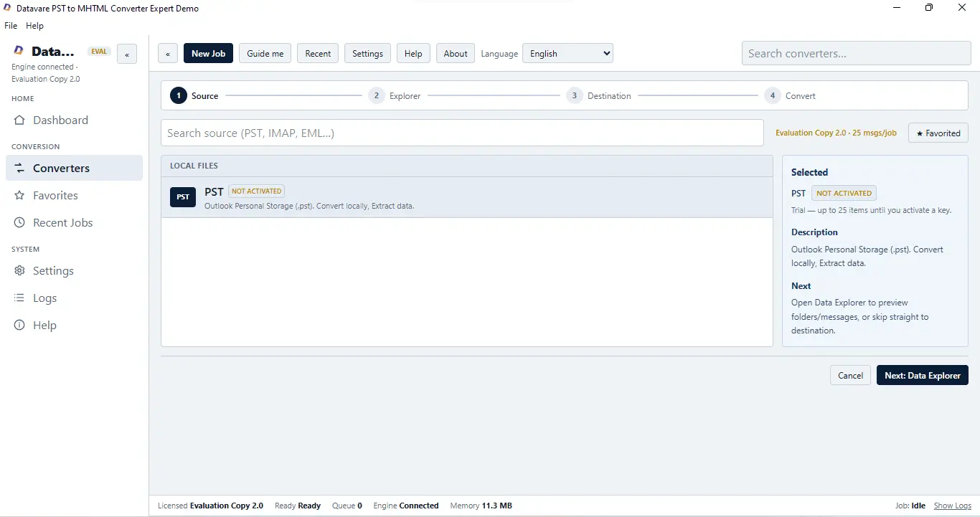
Task: Click the toolbar back chevron button
Action: (x=168, y=54)
